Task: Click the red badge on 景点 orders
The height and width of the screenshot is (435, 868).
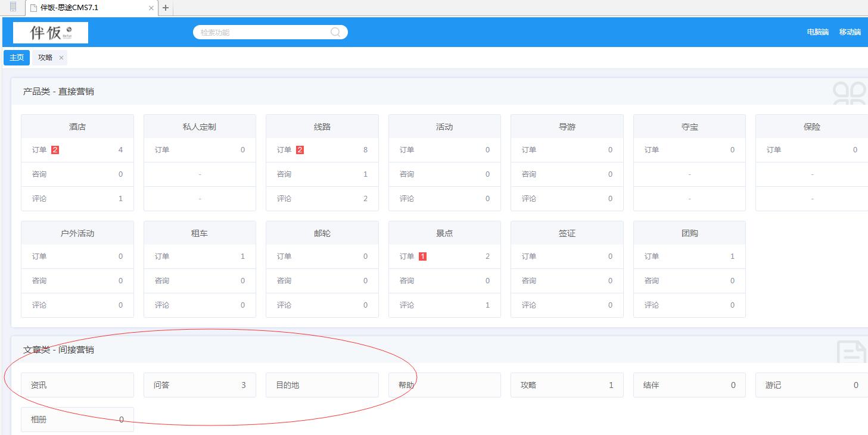Action: click(x=422, y=256)
